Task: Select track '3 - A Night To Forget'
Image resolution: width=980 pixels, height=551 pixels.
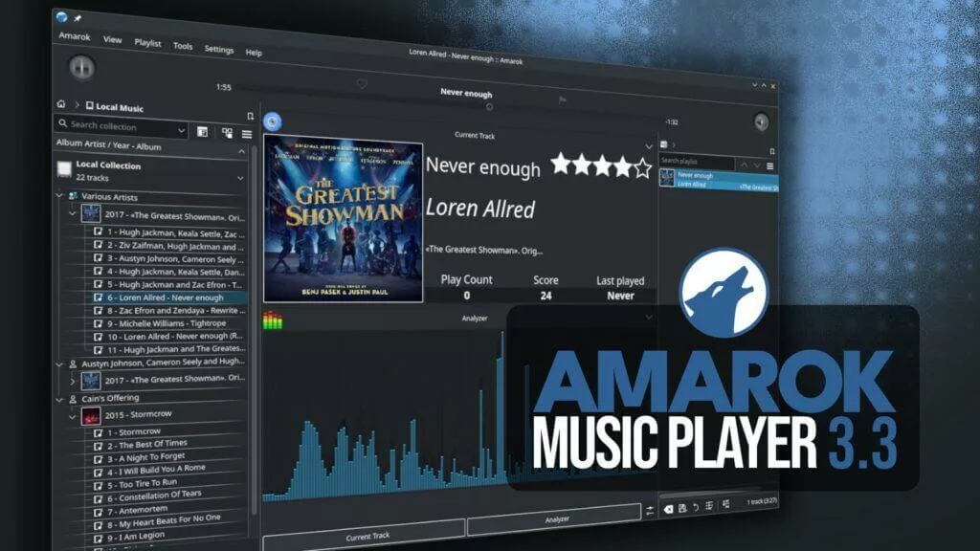Action: click(x=145, y=457)
